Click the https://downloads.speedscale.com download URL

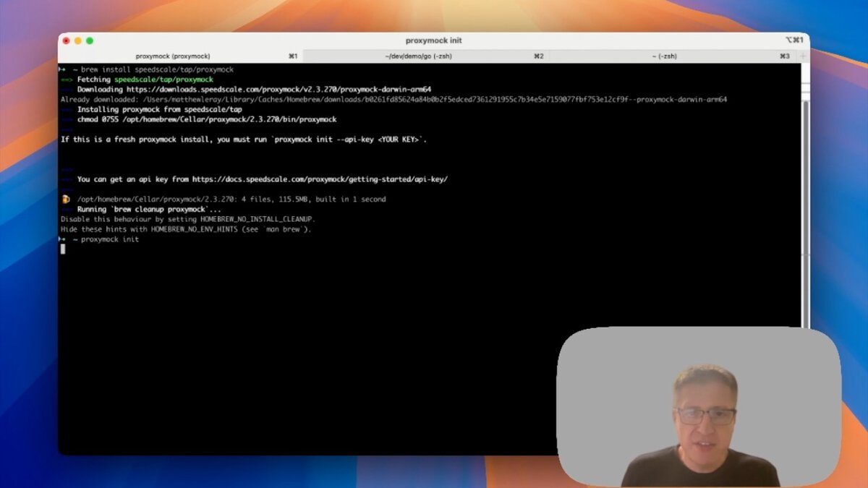pos(279,90)
